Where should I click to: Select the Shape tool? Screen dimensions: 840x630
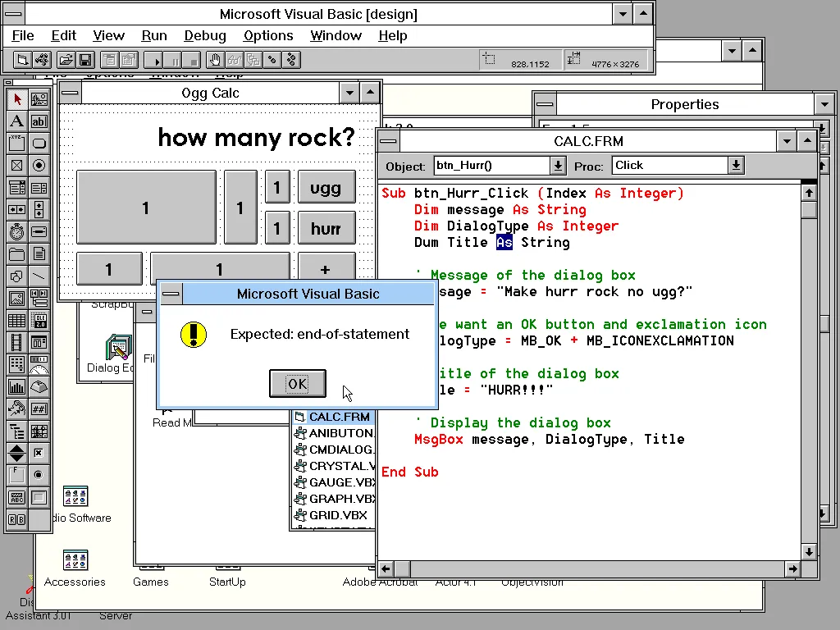pos(16,276)
